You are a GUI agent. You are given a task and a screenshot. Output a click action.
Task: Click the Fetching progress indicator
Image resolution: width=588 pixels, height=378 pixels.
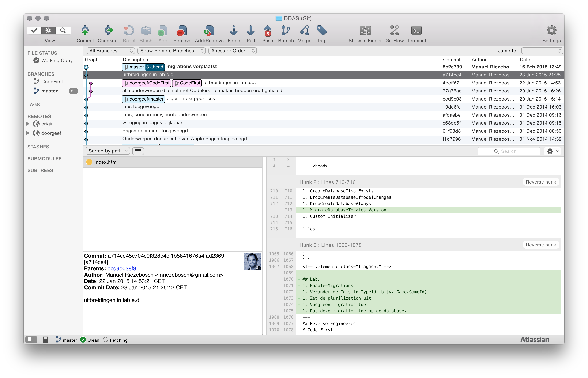pyautogui.click(x=115, y=340)
